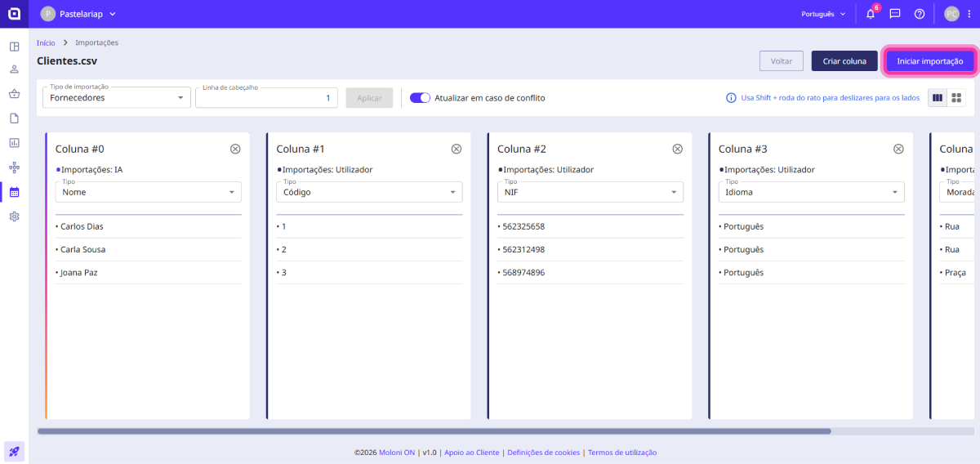
Task: Open the help question mark icon
Action: pyautogui.click(x=920, y=14)
